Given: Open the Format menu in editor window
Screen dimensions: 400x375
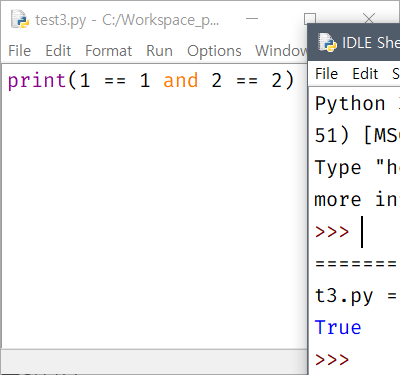Looking at the screenshot, I should pos(108,51).
